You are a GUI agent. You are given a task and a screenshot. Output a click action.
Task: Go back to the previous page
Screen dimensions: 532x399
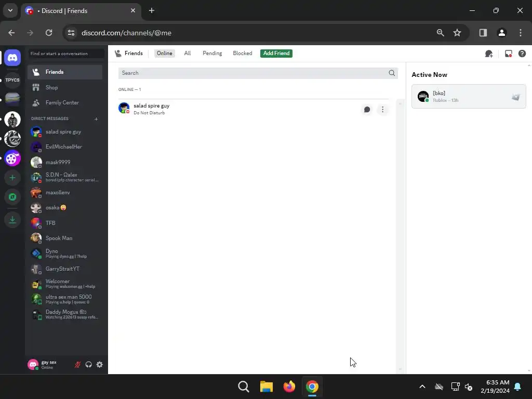(x=11, y=33)
